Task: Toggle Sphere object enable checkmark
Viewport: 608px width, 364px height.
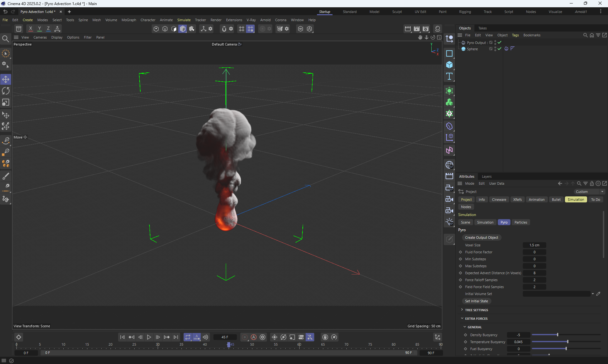Action: click(x=499, y=49)
